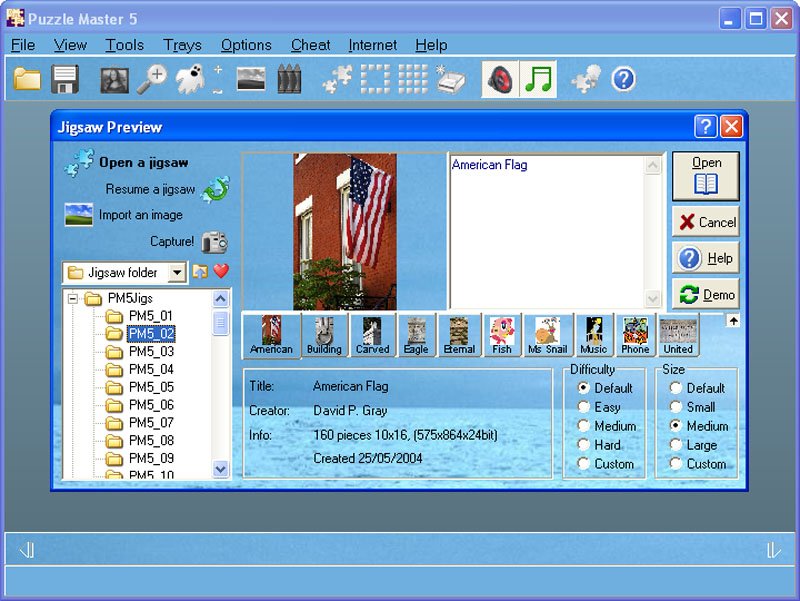Click the magnifying glass zoom icon

click(152, 80)
